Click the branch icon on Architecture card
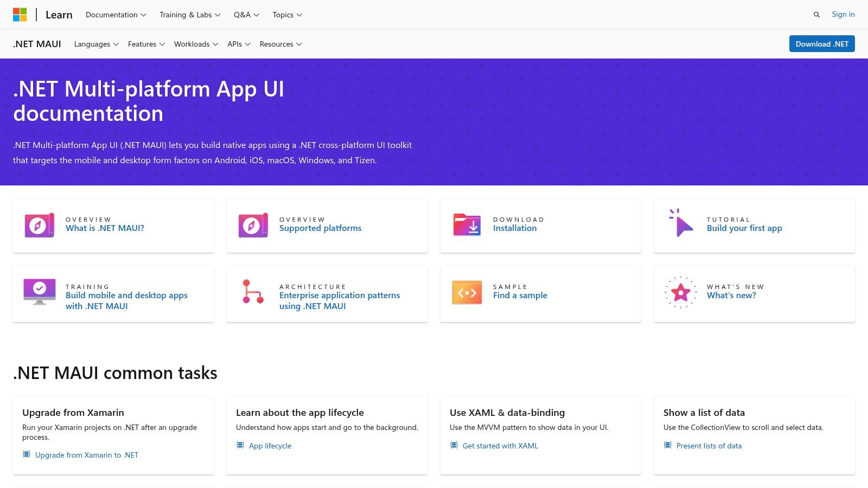 (x=253, y=292)
